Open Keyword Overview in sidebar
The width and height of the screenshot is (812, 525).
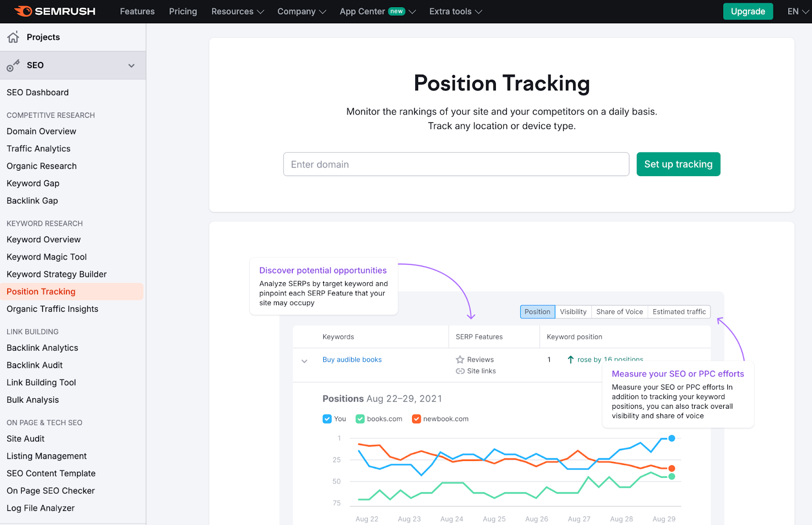click(x=44, y=239)
